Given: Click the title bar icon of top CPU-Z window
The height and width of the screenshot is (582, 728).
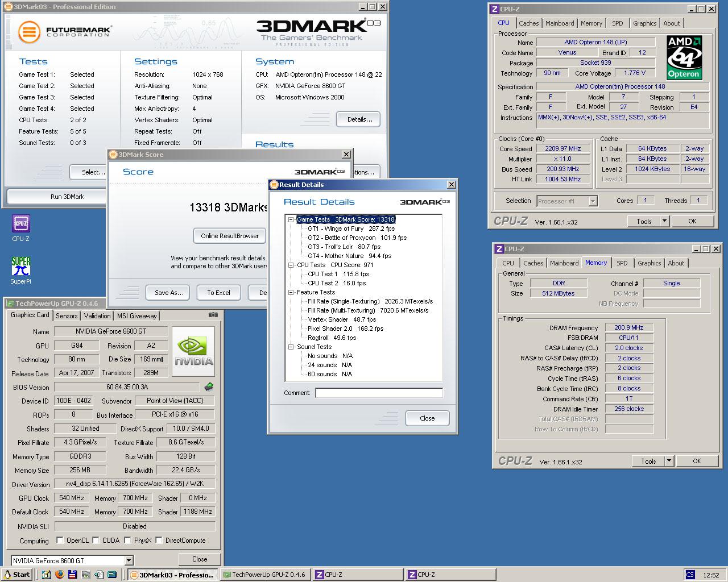Looking at the screenshot, I should (x=495, y=9).
